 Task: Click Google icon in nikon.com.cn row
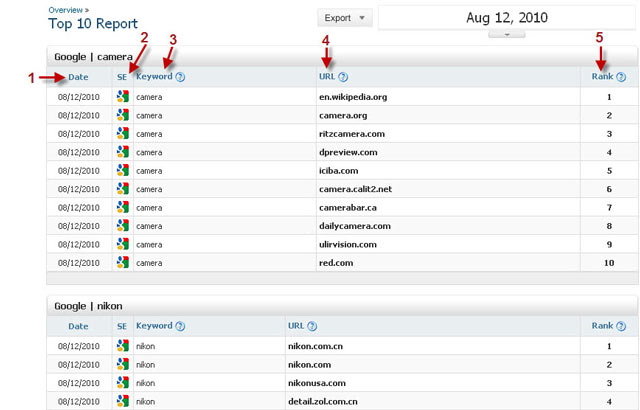pos(122,346)
